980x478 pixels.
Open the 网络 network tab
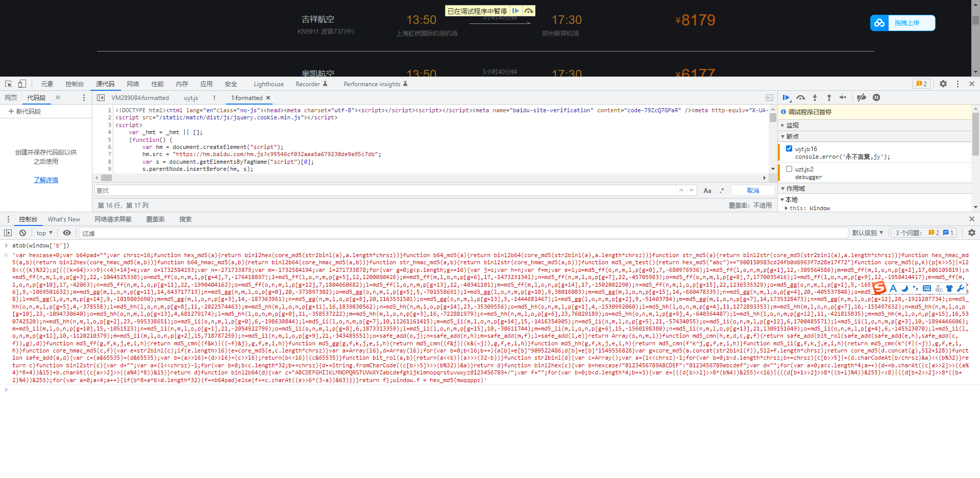(x=133, y=84)
